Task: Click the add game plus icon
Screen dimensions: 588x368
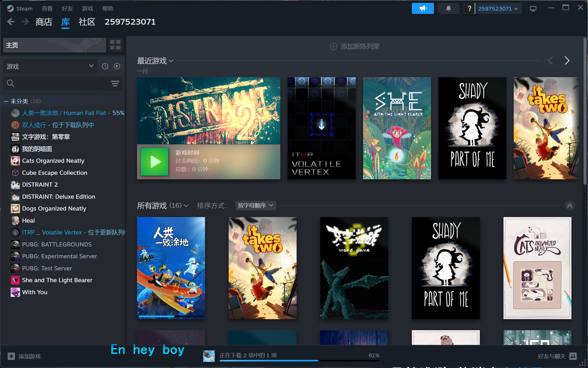Action: [11, 356]
